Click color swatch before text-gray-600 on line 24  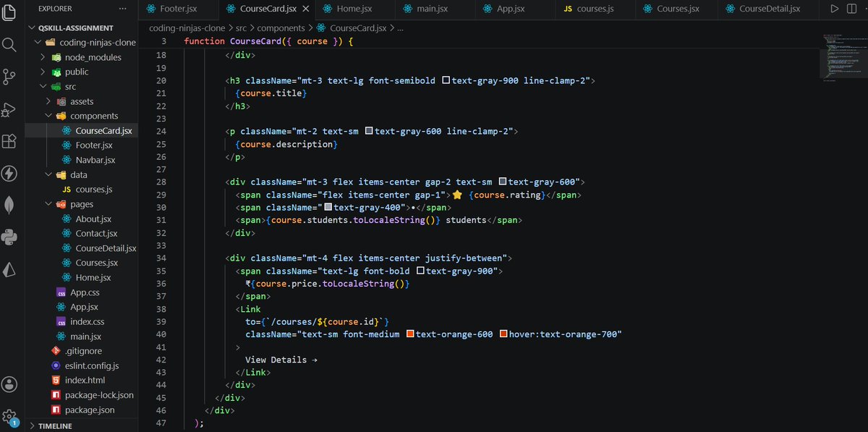(x=369, y=131)
